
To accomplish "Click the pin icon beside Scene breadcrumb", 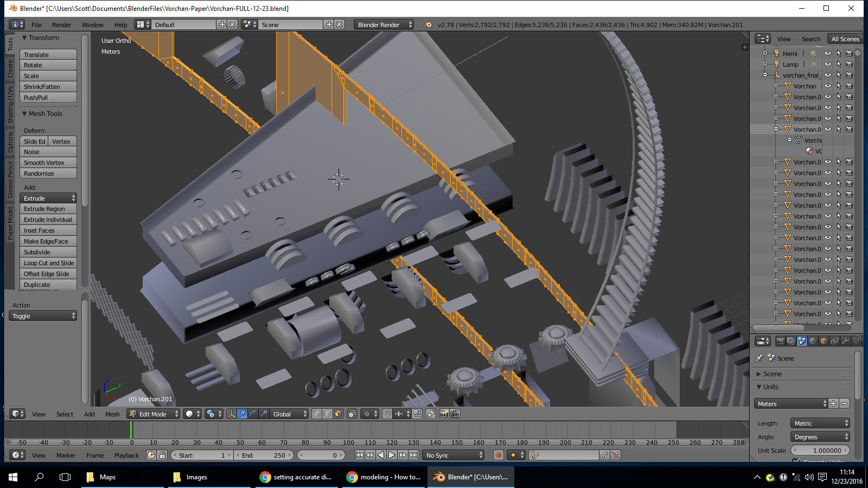I will click(759, 358).
